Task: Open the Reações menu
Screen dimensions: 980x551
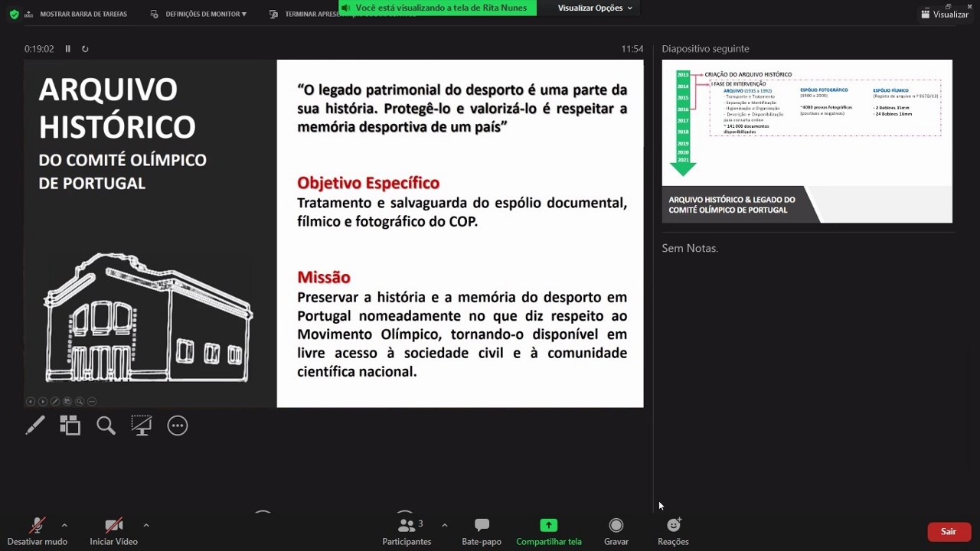Action: [x=674, y=531]
